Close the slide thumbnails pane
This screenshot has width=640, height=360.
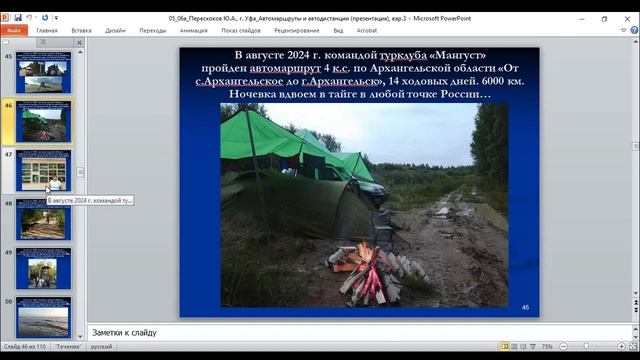point(80,42)
